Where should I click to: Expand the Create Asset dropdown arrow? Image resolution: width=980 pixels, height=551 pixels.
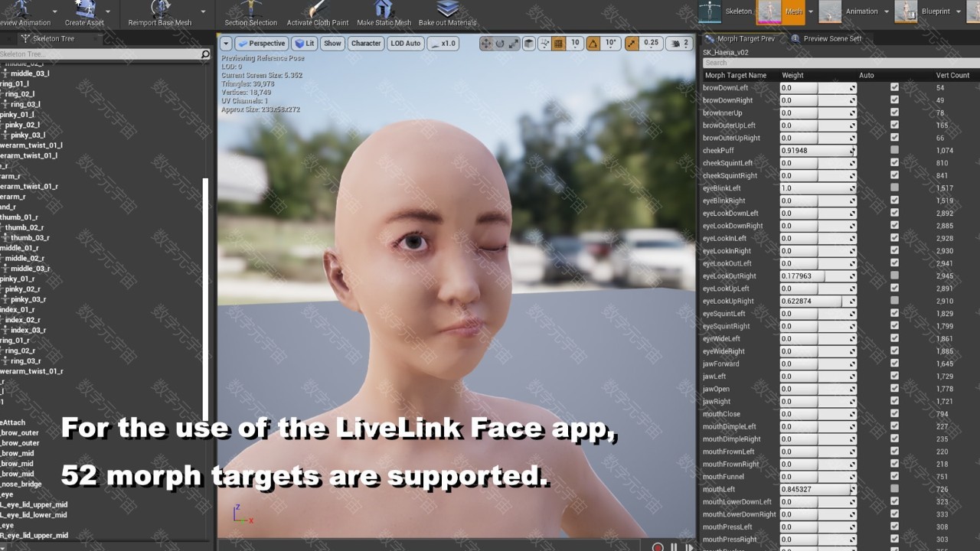pyautogui.click(x=108, y=11)
